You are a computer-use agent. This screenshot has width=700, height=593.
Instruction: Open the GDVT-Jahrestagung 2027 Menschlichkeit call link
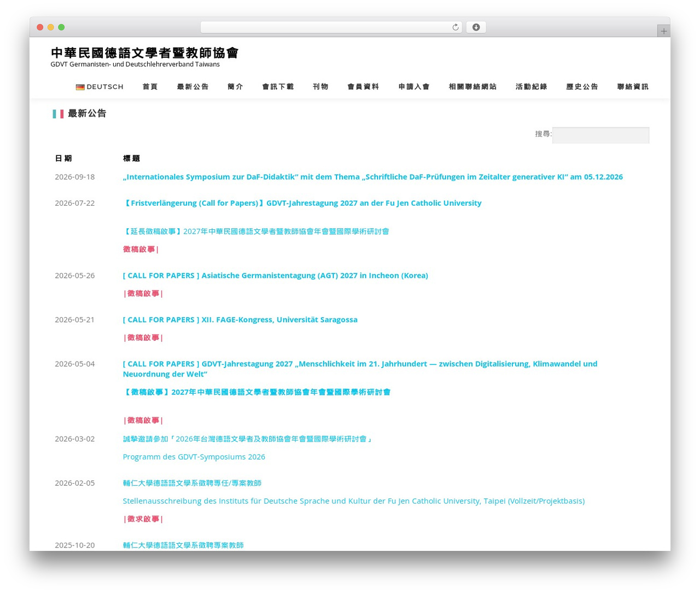360,369
